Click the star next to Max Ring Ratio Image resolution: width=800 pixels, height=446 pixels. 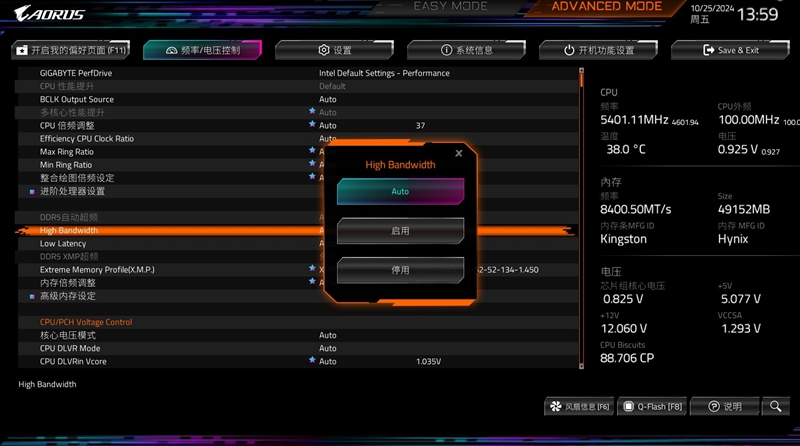pos(312,151)
